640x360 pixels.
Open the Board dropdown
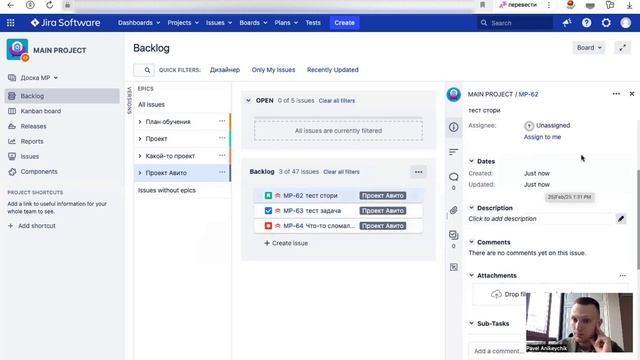point(589,48)
